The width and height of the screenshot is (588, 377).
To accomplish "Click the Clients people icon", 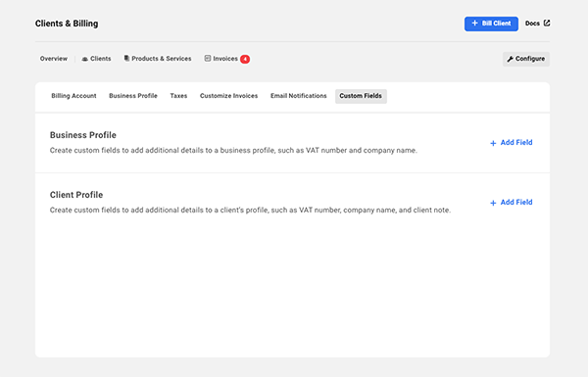I will 84,59.
